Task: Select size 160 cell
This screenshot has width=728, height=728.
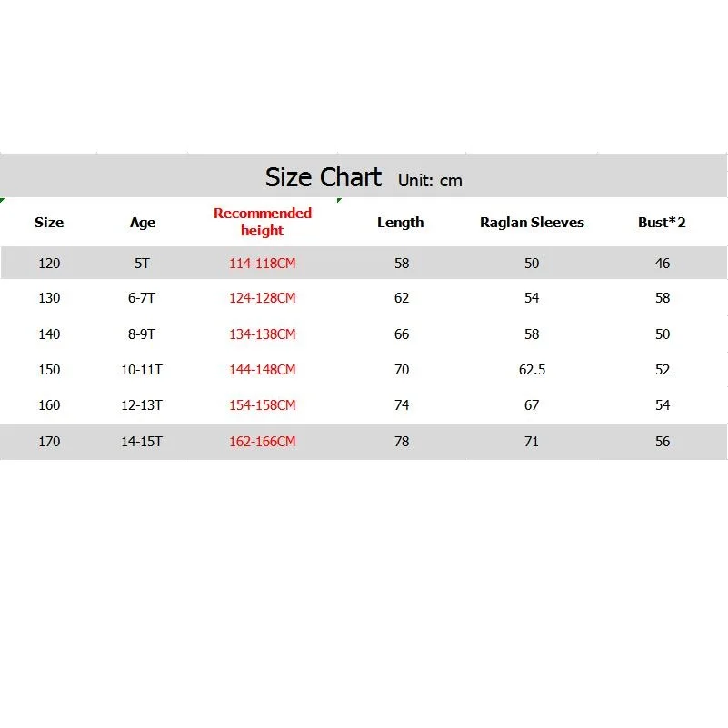Action: pos(49,405)
